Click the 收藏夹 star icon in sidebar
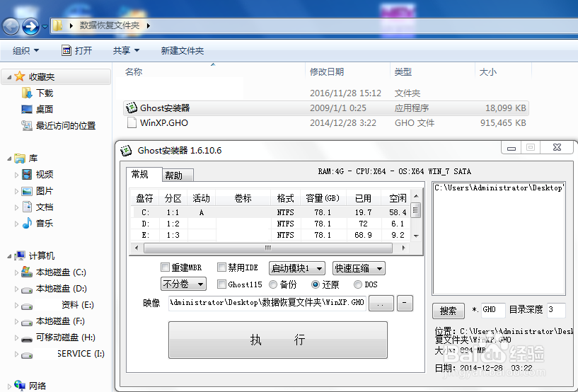The image size is (578, 392). point(20,76)
